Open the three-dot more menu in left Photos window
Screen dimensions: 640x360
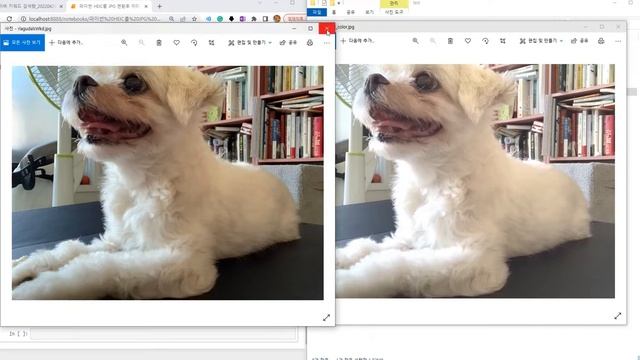point(327,42)
